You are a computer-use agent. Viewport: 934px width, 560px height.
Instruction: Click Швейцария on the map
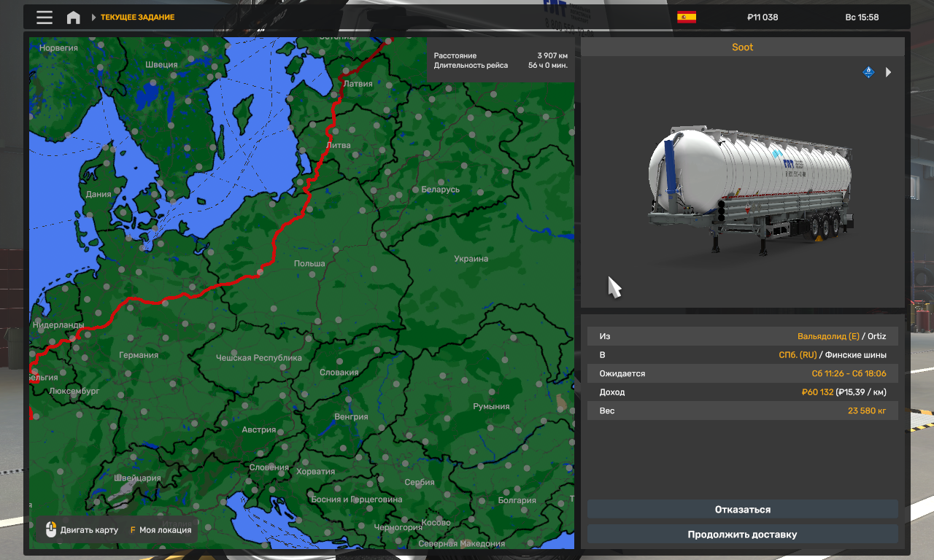pos(138,478)
